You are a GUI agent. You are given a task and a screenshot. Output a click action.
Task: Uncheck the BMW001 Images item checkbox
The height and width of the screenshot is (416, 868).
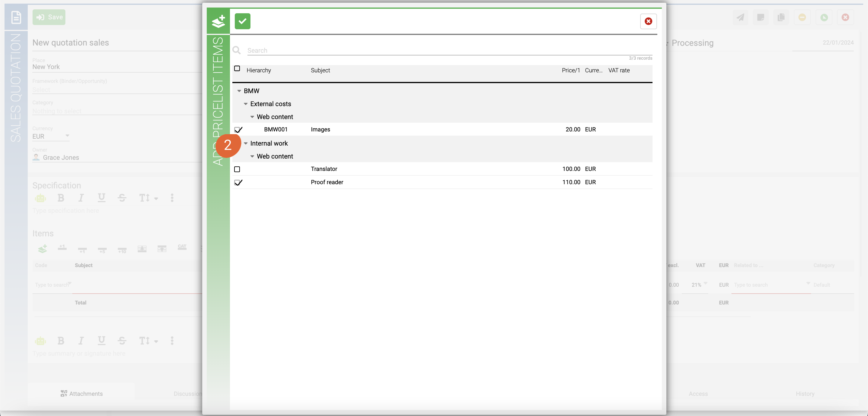tap(237, 129)
